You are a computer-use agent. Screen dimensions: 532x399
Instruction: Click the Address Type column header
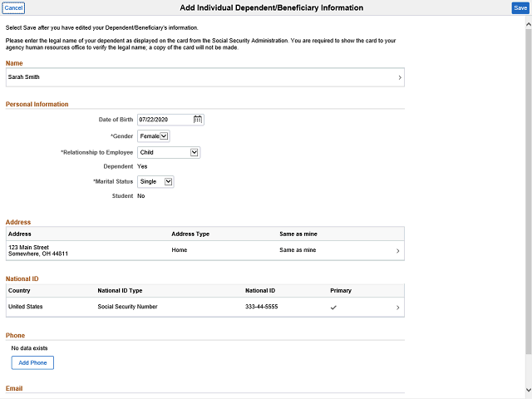point(190,234)
